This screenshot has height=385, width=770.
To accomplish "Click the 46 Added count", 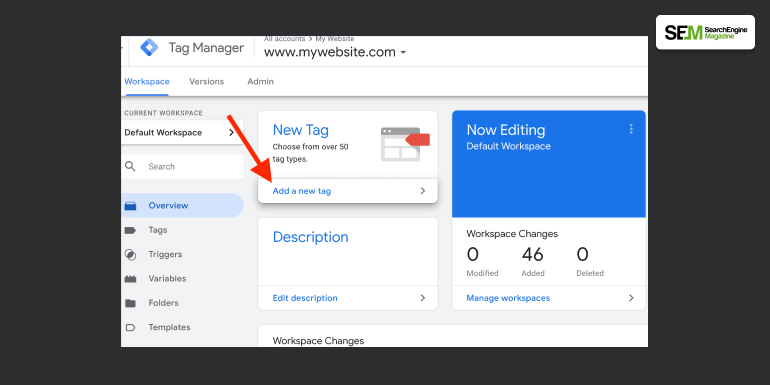I will coord(533,254).
